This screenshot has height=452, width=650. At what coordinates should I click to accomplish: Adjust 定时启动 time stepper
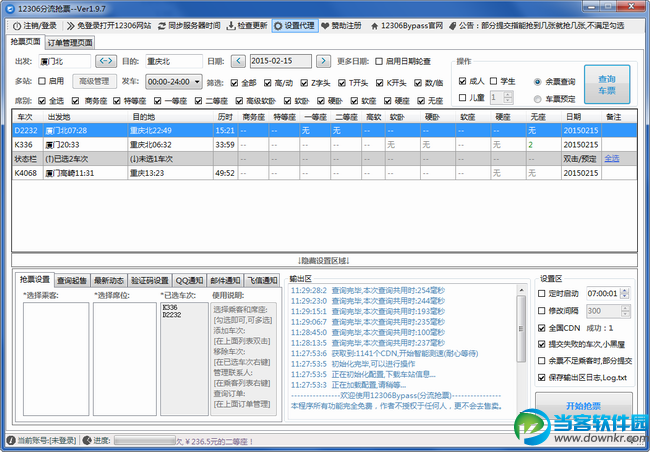tap(625, 293)
